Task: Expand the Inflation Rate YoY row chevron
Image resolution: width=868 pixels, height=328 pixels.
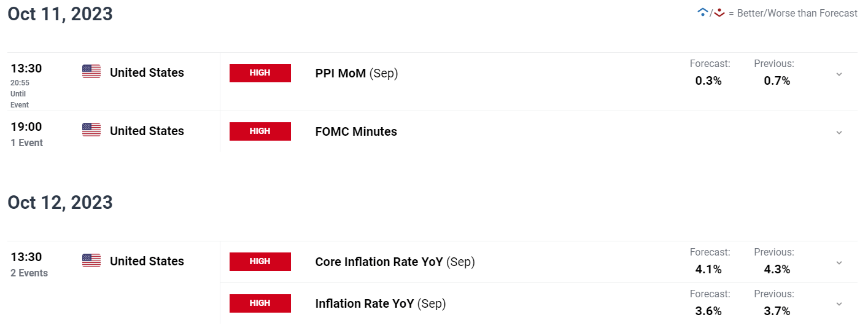Action: 839,304
